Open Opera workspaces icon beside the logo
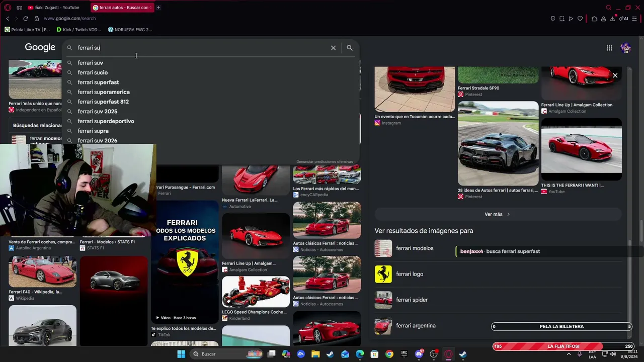Viewport: 644px width, 362px height. click(x=19, y=8)
